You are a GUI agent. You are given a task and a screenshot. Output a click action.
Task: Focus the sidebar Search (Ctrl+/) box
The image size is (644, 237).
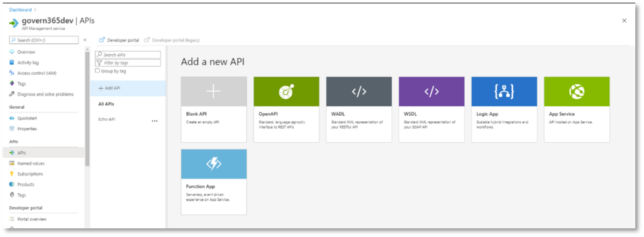[x=43, y=40]
